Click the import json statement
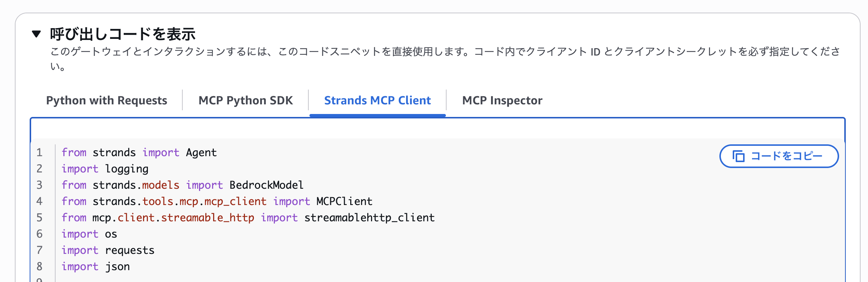 point(95,266)
